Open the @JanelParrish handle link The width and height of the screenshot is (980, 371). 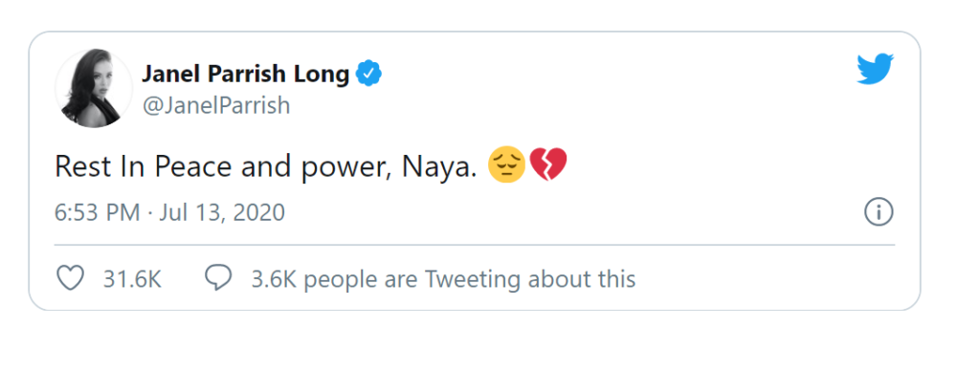(216, 105)
